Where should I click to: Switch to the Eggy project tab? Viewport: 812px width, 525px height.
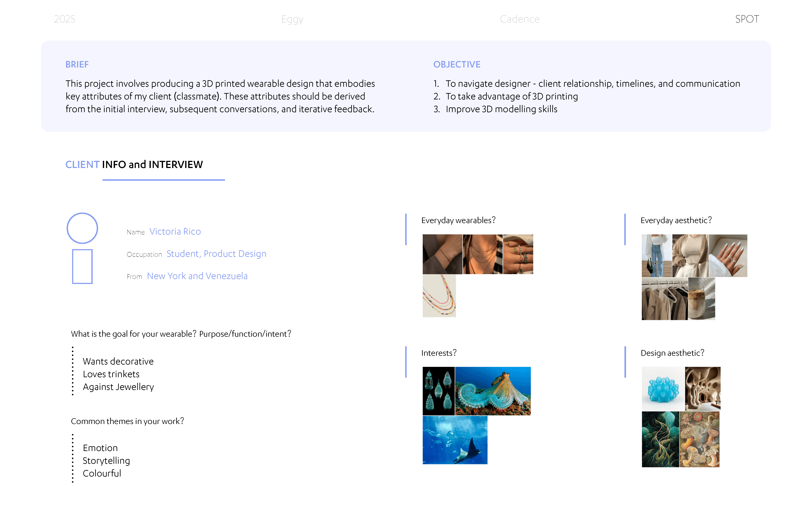click(292, 19)
